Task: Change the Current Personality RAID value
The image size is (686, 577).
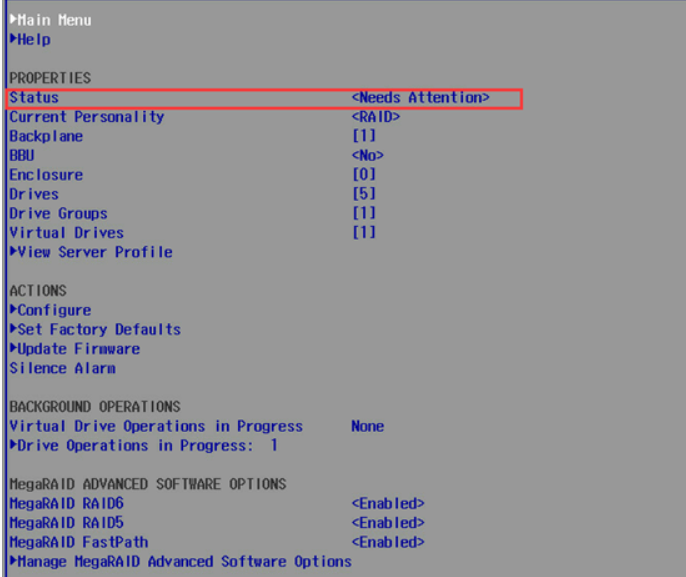Action: pyautogui.click(x=376, y=117)
